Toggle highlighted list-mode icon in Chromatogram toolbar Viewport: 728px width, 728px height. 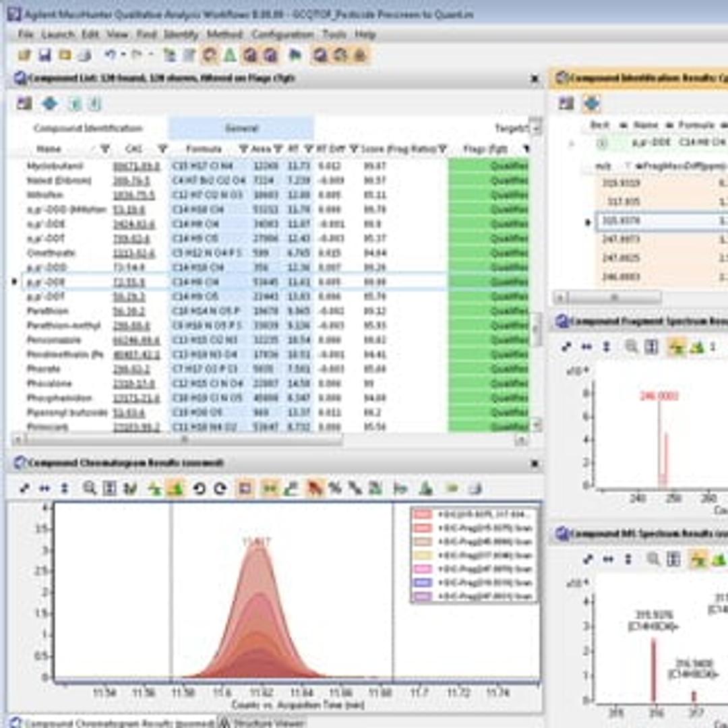click(176, 488)
